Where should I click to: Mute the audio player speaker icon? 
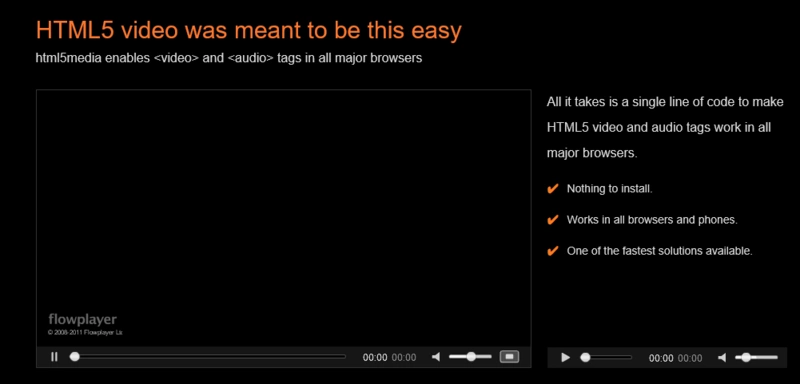[x=722, y=358]
